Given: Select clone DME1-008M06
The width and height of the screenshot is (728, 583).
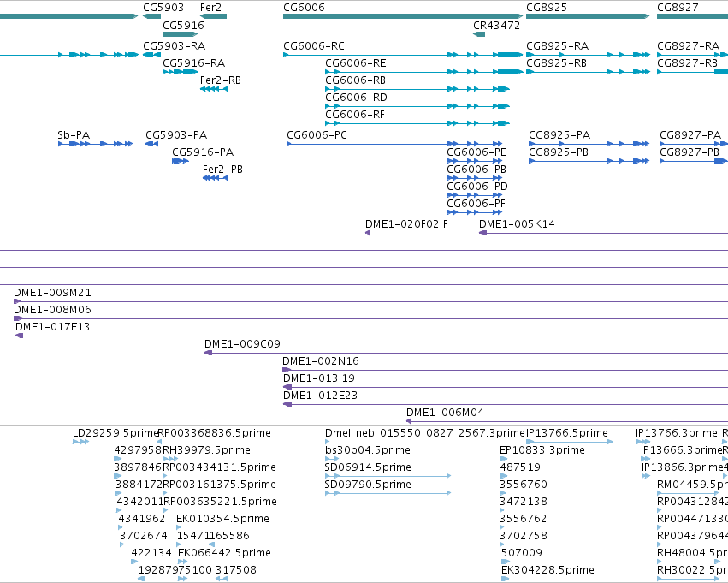Looking at the screenshot, I should click(52, 310).
